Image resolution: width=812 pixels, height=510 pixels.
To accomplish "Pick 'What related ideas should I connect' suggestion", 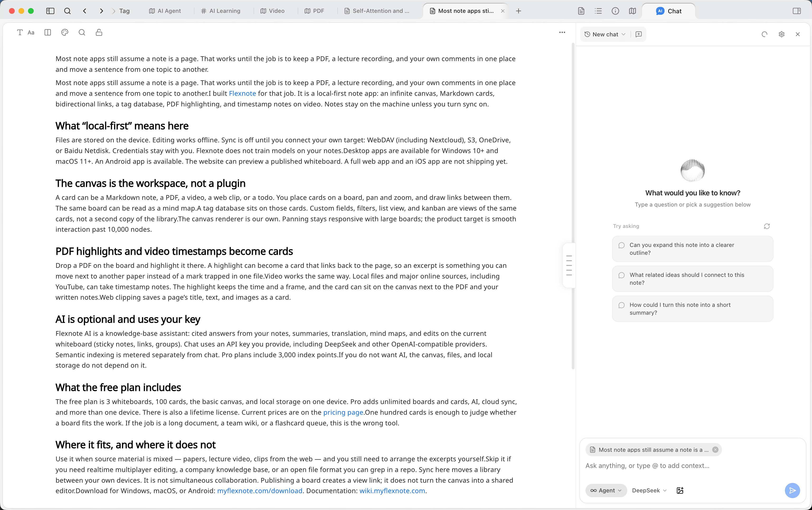I will (693, 279).
